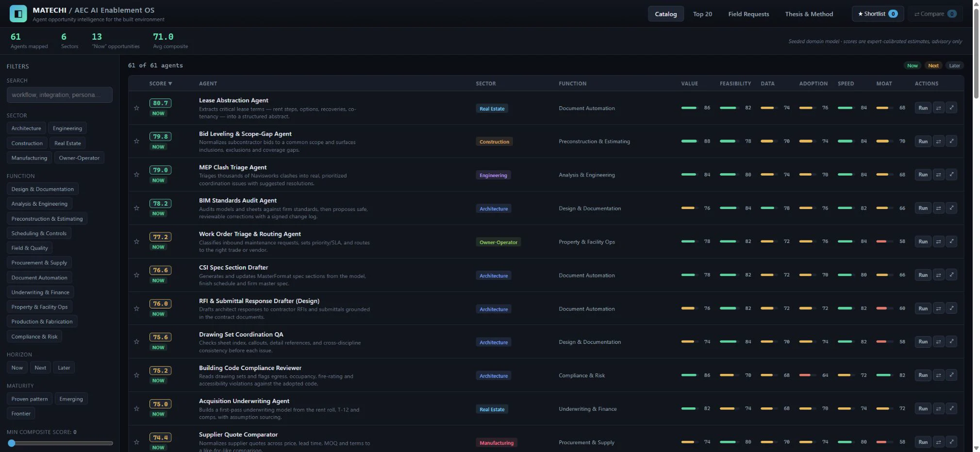The height and width of the screenshot is (452, 980).
Task: Select the Emerging maturity filter
Action: click(x=71, y=399)
